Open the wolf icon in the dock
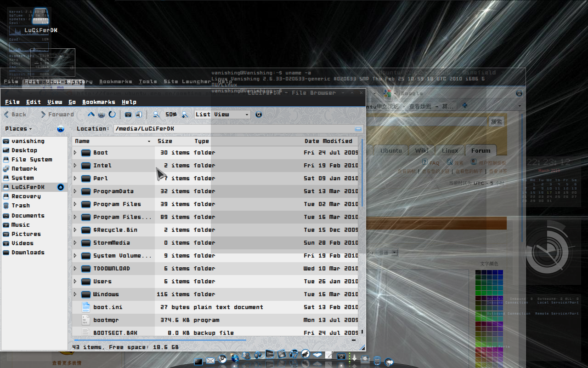The image size is (588, 368). click(305, 353)
